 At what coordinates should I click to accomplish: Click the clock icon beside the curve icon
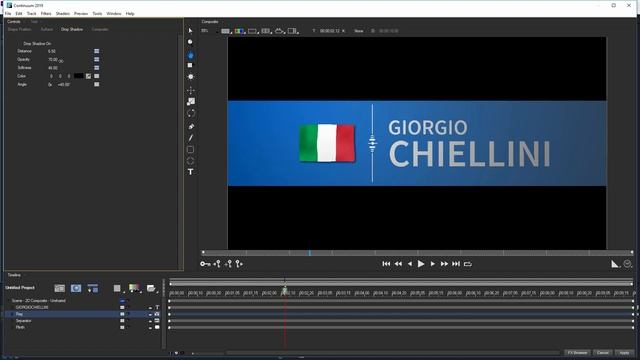pyautogui.click(x=628, y=264)
